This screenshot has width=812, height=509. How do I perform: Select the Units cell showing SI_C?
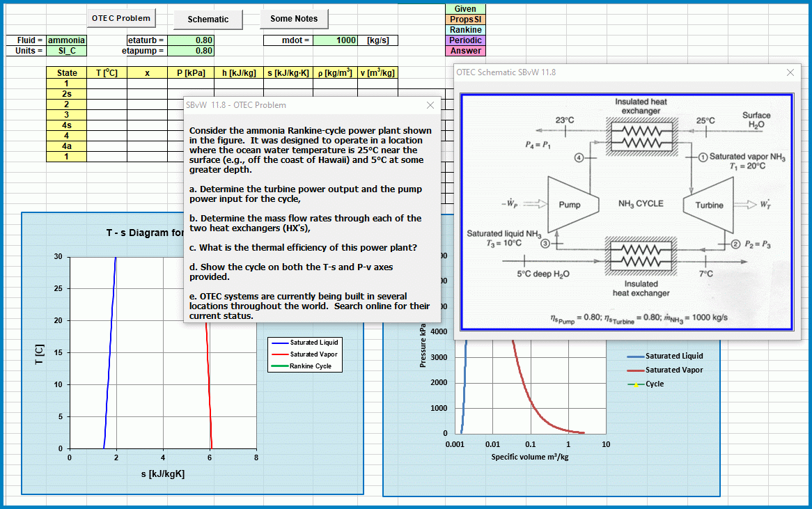67,51
